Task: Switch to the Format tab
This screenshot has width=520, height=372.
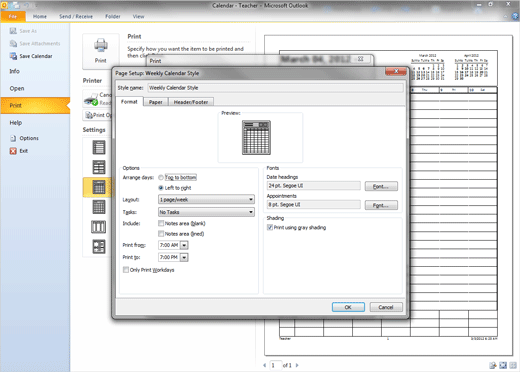Action: (x=129, y=102)
